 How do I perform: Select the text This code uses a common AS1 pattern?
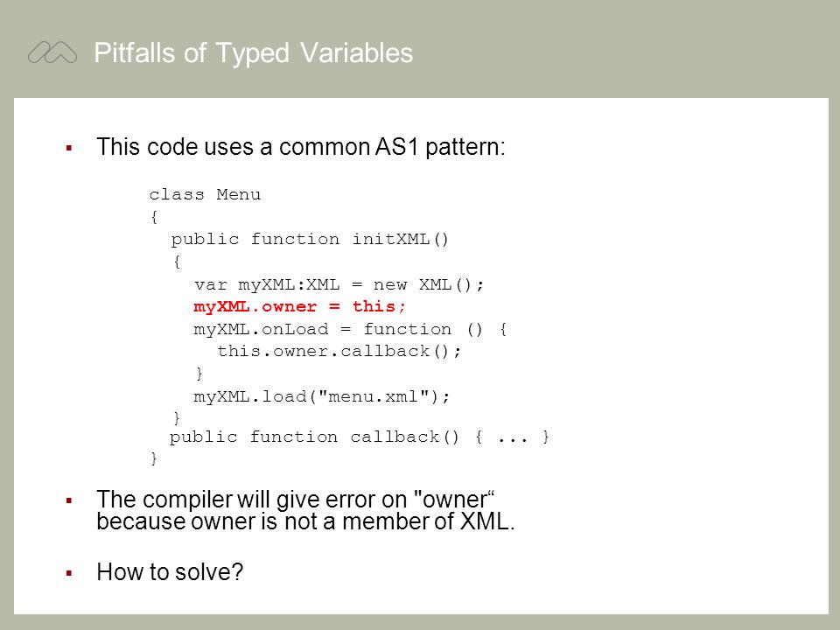300,147
